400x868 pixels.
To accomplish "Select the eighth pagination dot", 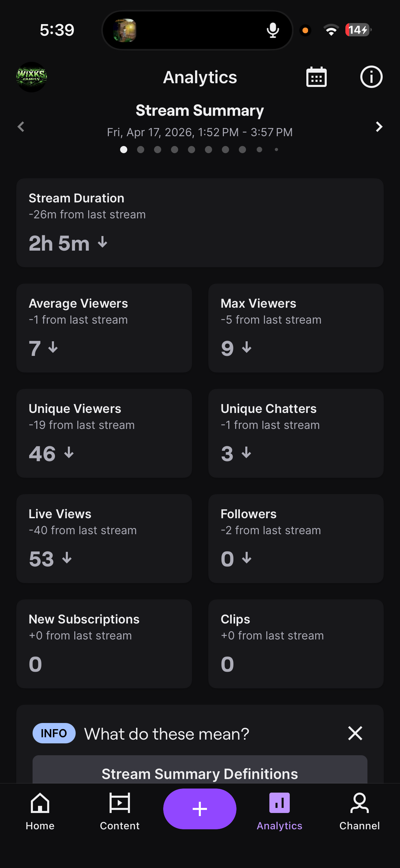I will (x=243, y=149).
